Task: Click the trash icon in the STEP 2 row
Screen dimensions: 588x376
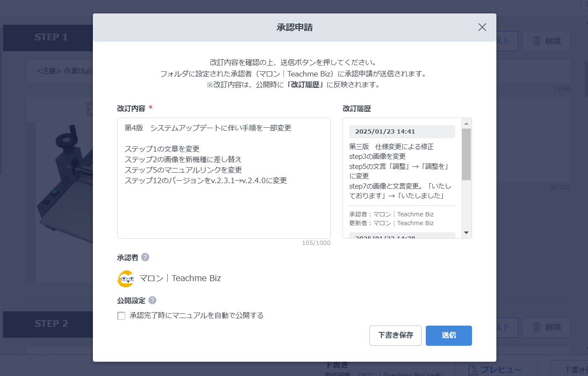Action: coord(537,327)
